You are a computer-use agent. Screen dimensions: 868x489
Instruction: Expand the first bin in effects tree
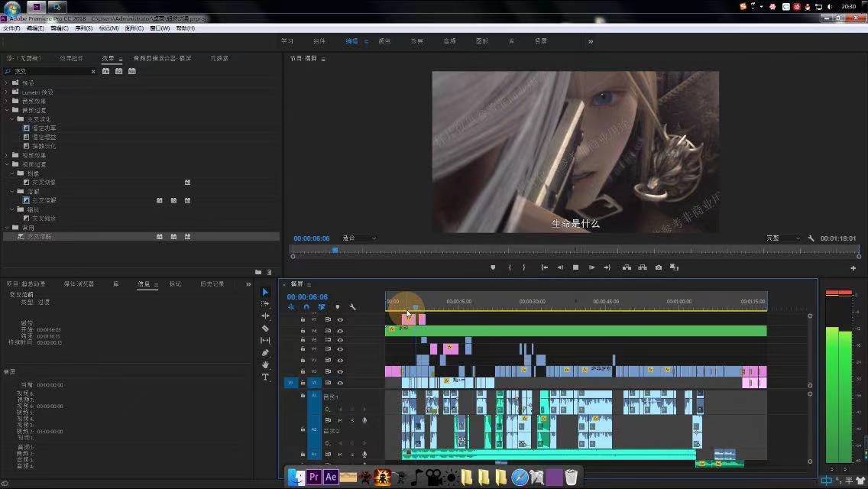7,83
